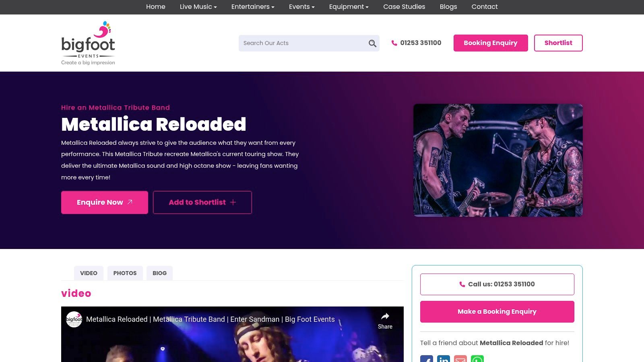Open the Equipment dropdown menu
The image size is (644, 362).
tap(349, 7)
